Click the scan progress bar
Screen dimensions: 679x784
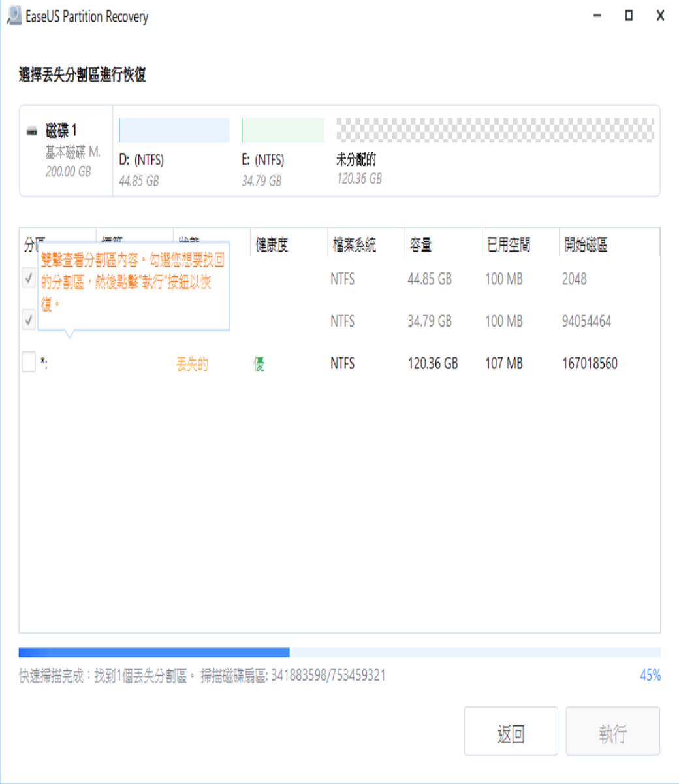[339, 652]
